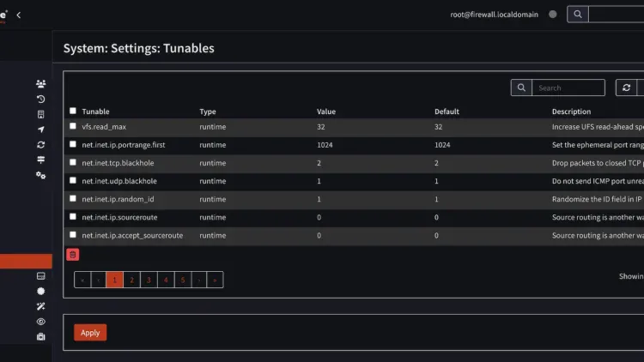
Task: Check the vfs.read_max row checkbox
Action: point(73,126)
